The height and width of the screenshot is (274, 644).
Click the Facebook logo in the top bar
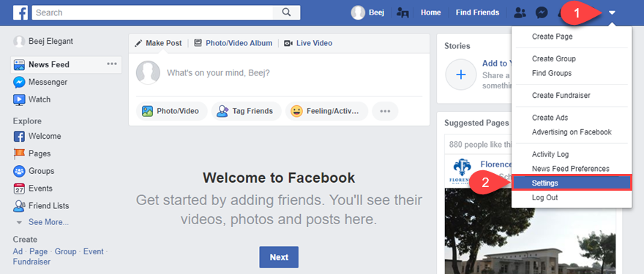tap(20, 12)
